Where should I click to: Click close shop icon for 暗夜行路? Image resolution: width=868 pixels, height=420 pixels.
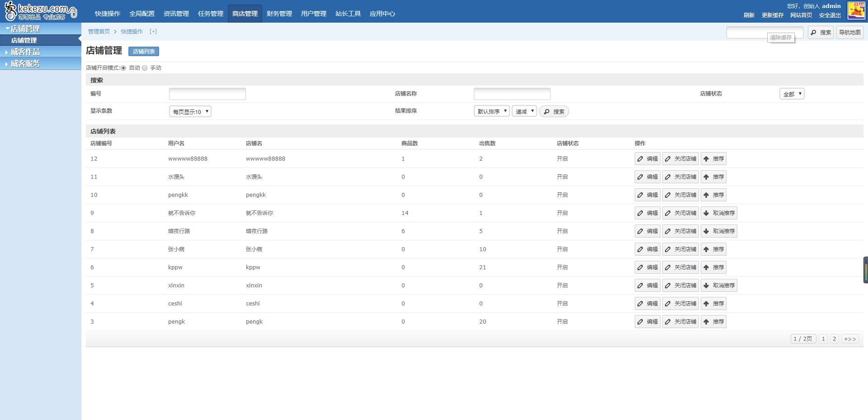(x=668, y=231)
